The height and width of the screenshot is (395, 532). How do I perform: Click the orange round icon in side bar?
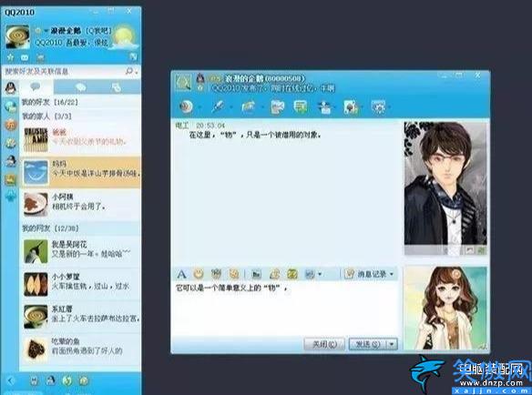coord(11,125)
